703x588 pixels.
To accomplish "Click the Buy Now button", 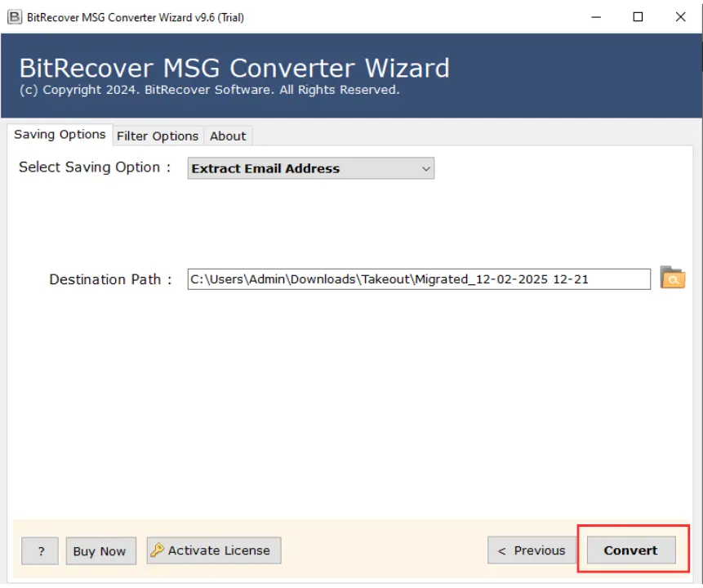I will point(101,551).
